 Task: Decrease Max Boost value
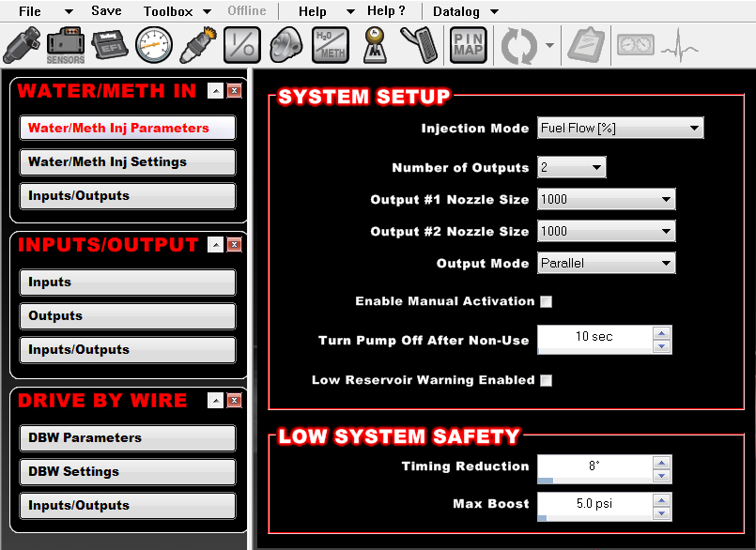tap(661, 513)
